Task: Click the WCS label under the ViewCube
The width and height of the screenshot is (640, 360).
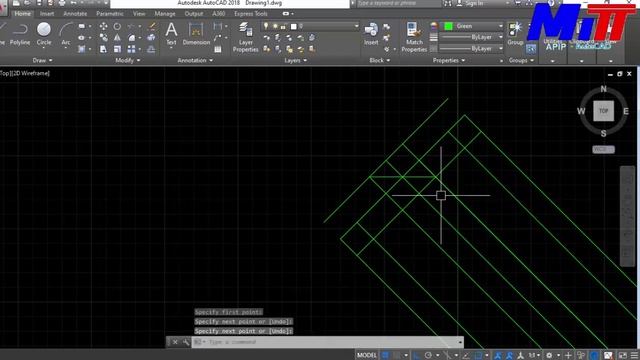Action: coord(603,149)
